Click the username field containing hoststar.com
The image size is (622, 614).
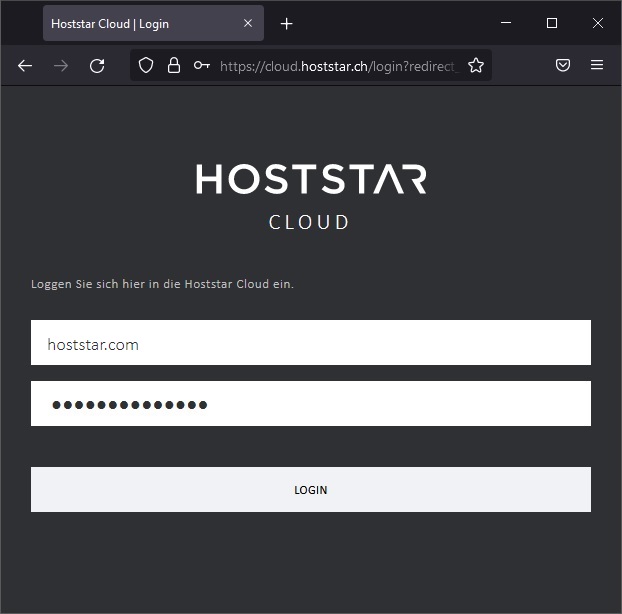[311, 342]
